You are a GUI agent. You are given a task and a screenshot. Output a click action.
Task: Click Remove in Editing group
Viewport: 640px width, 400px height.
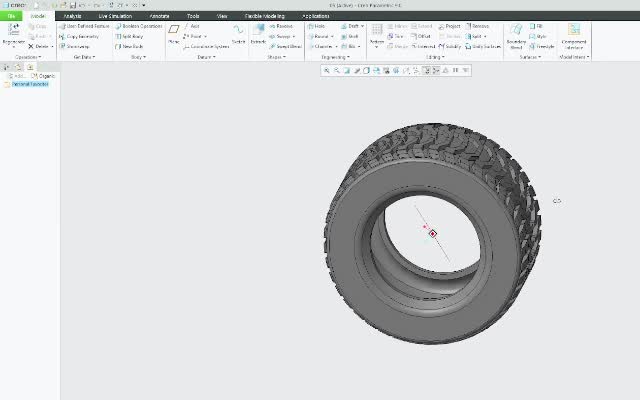point(477,26)
